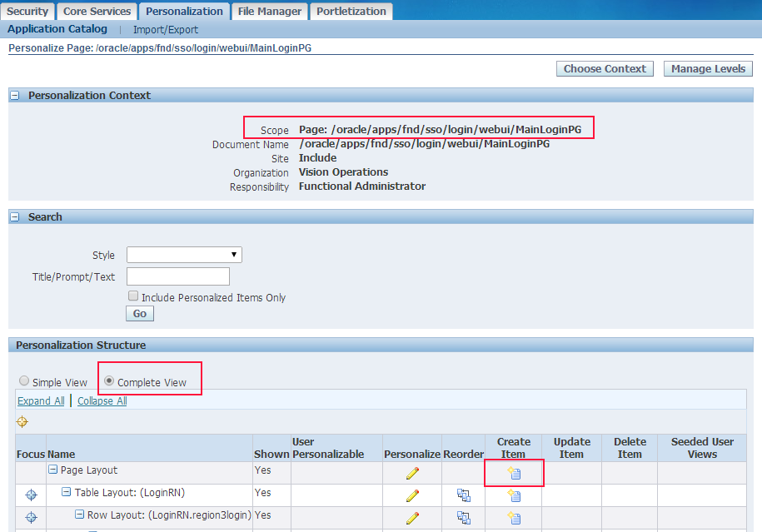This screenshot has height=532, width=762.
Task: Click the Manage Levels button
Action: pyautogui.click(x=708, y=69)
